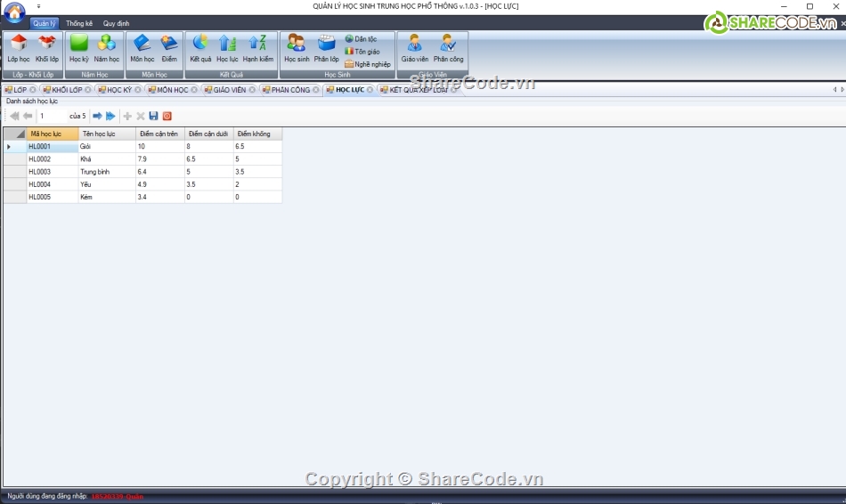Go to next record with blue arrow

[97, 116]
